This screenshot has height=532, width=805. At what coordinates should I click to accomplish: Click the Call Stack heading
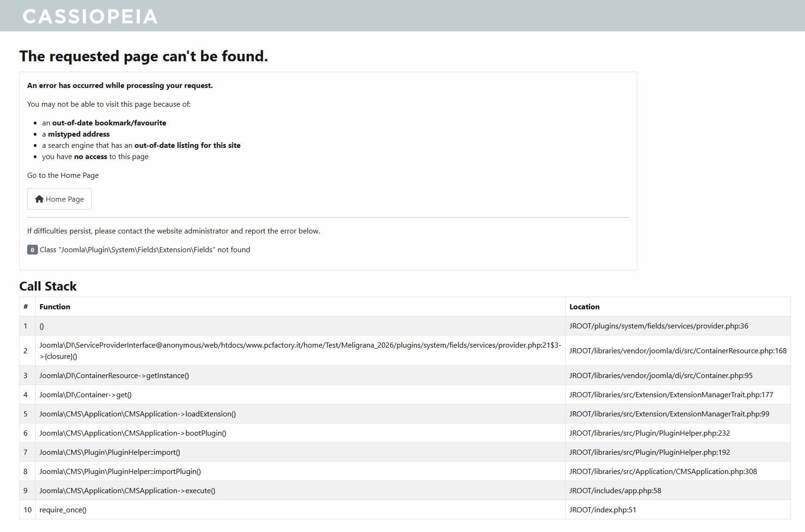pyautogui.click(x=48, y=286)
